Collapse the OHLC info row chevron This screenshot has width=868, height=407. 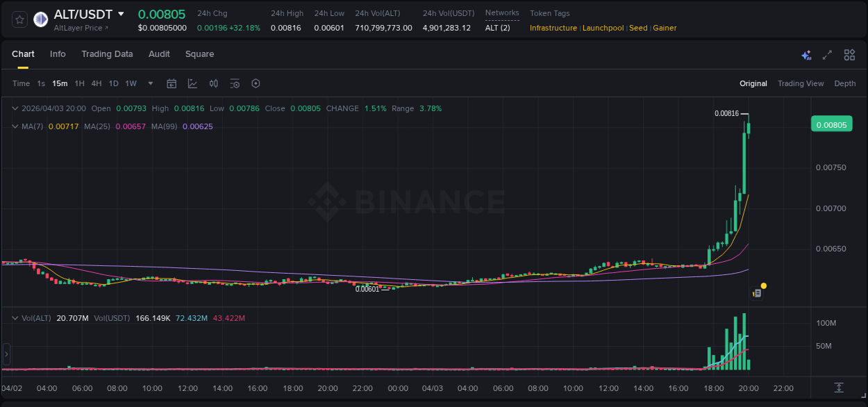(15, 108)
